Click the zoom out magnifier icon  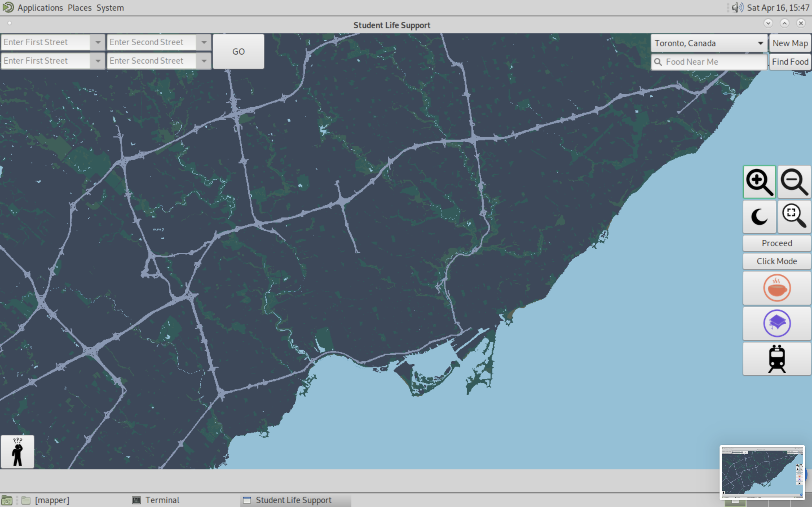(794, 182)
